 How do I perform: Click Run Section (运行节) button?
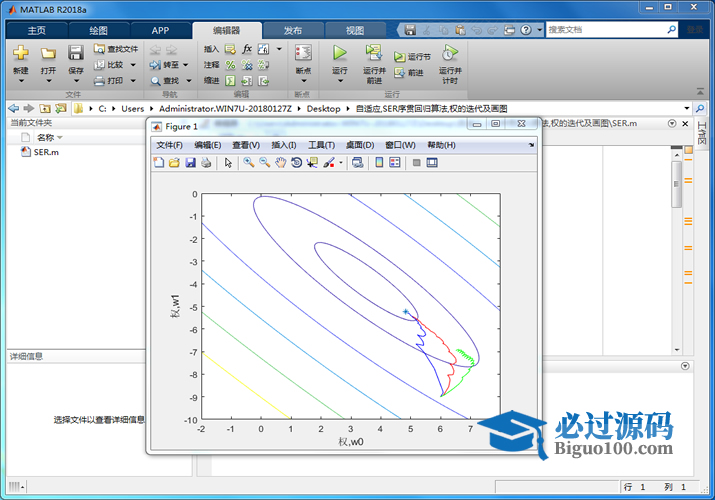pos(412,57)
